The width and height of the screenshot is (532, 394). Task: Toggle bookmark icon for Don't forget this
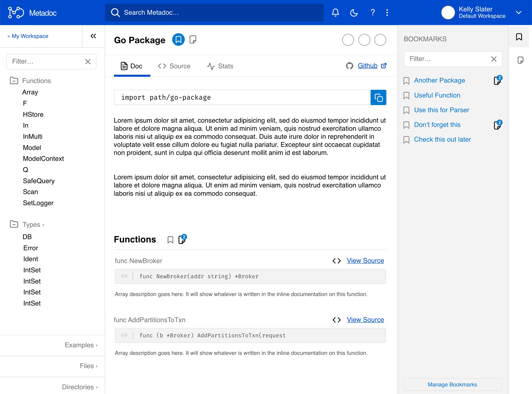point(406,125)
